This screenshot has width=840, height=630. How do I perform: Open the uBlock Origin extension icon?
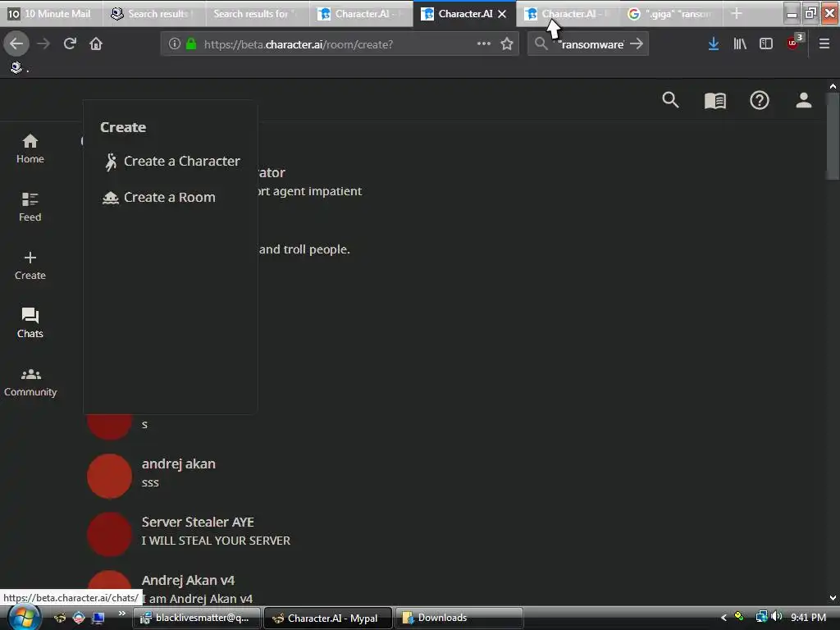(794, 43)
